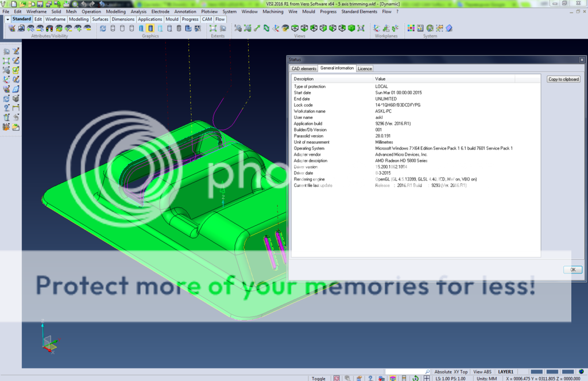Viewport: 588px width, 381px height.
Task: Select the highlighted shaded-with-edges graphics mode icon
Action: [x=150, y=28]
